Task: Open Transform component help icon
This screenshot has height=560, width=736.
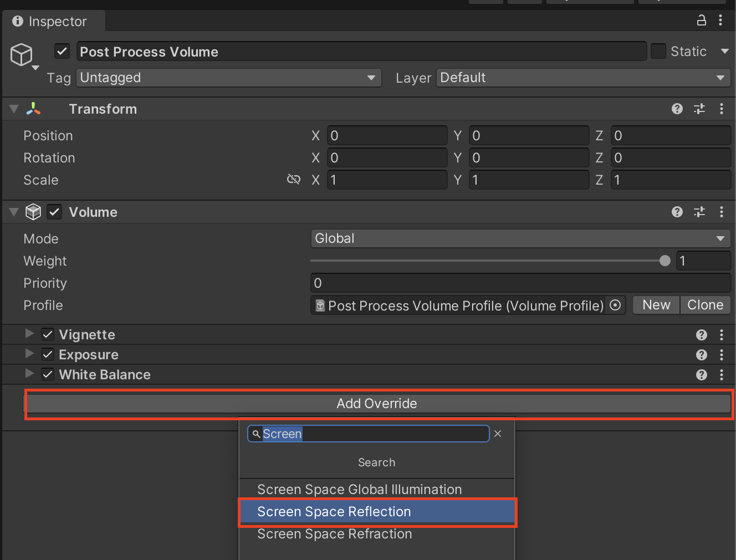Action: point(677,109)
